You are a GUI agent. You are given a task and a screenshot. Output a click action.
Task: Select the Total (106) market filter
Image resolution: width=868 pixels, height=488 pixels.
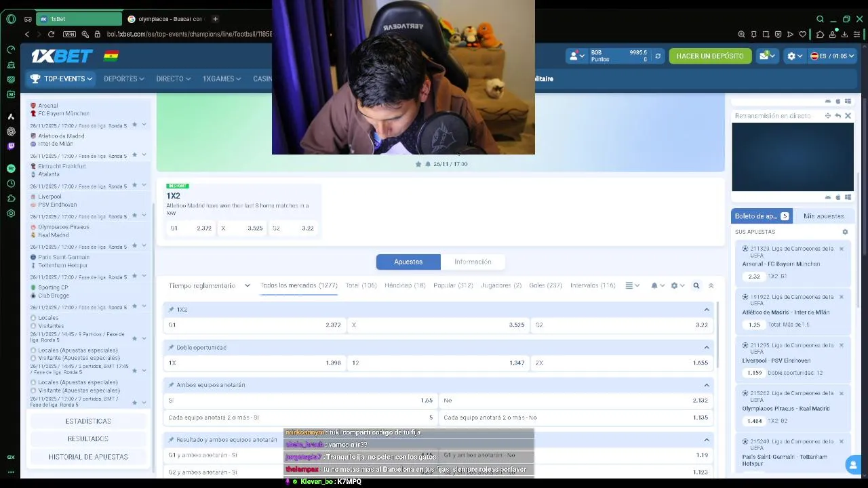361,285
